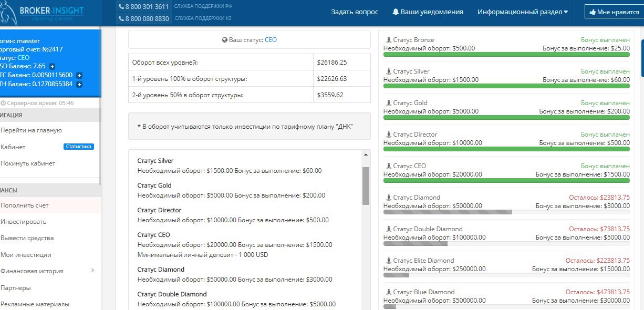Click the Статус Diamond figure icon in right panel

[x=389, y=198]
